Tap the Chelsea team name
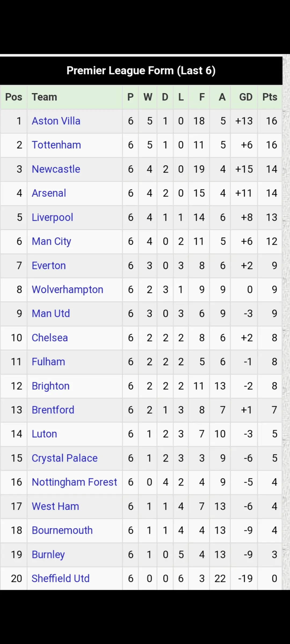 50,338
